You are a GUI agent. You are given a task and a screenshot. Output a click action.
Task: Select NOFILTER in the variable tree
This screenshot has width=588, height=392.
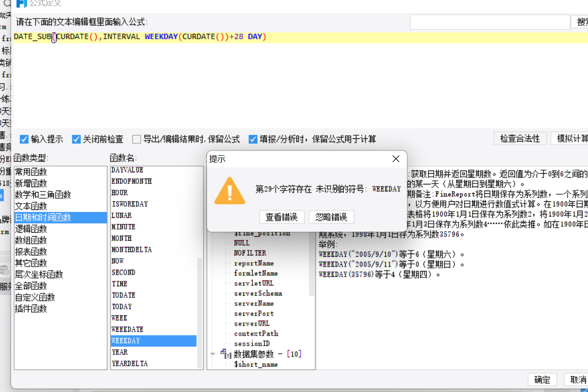point(250,253)
